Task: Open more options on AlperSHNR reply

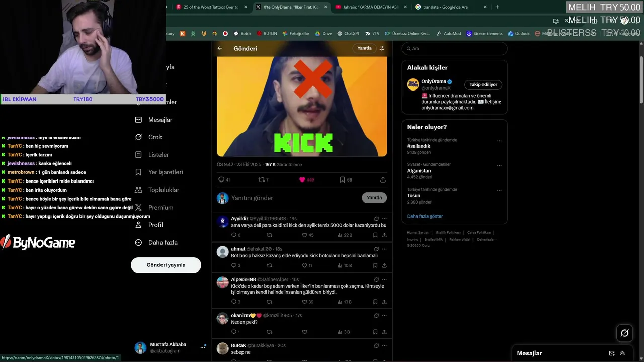Action: click(384, 279)
